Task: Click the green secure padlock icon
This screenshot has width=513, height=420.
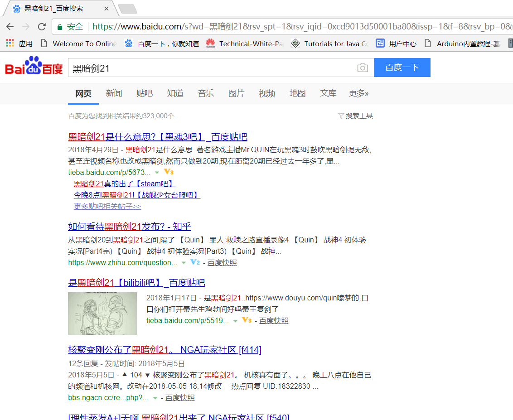Action: (59, 27)
